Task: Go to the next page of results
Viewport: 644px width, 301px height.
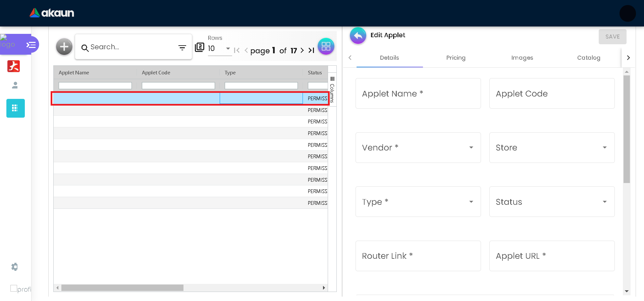Action: [x=302, y=50]
